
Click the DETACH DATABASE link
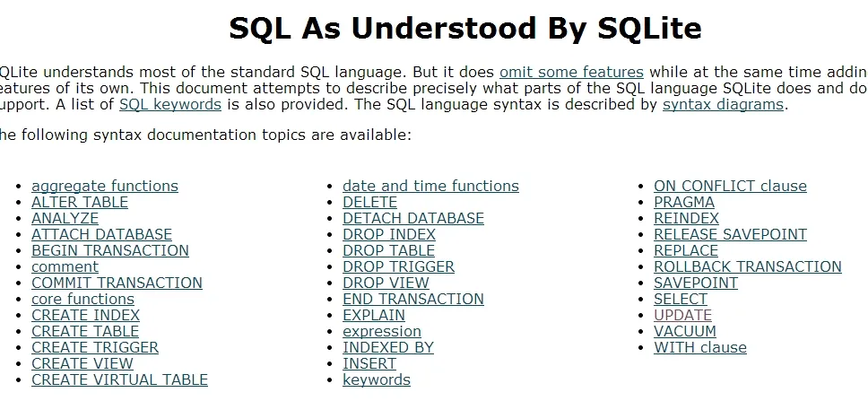[x=413, y=218]
